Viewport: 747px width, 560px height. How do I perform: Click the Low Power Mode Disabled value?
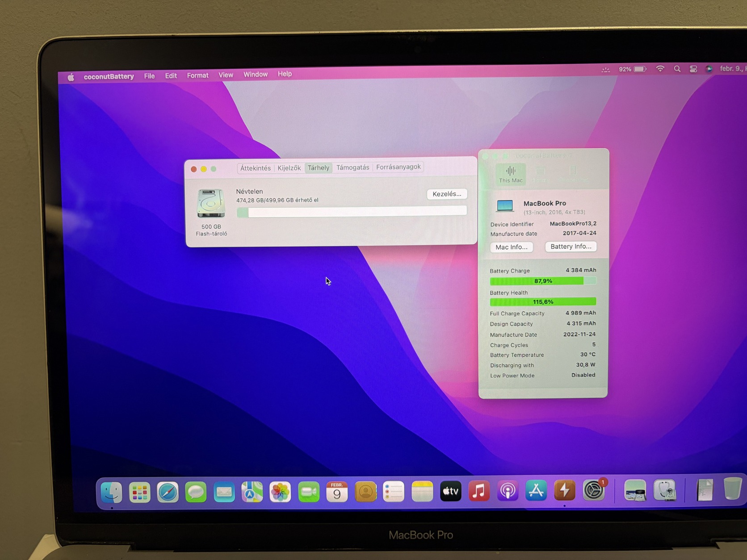tap(583, 375)
